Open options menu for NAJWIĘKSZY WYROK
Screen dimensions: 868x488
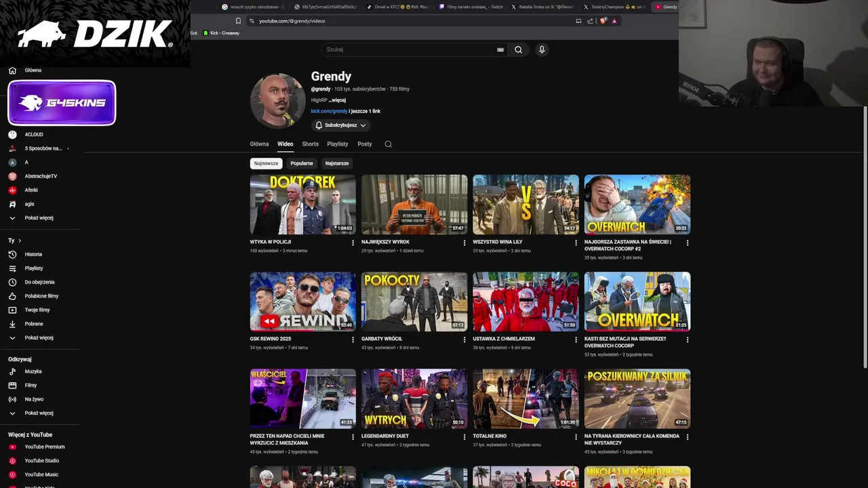465,243
